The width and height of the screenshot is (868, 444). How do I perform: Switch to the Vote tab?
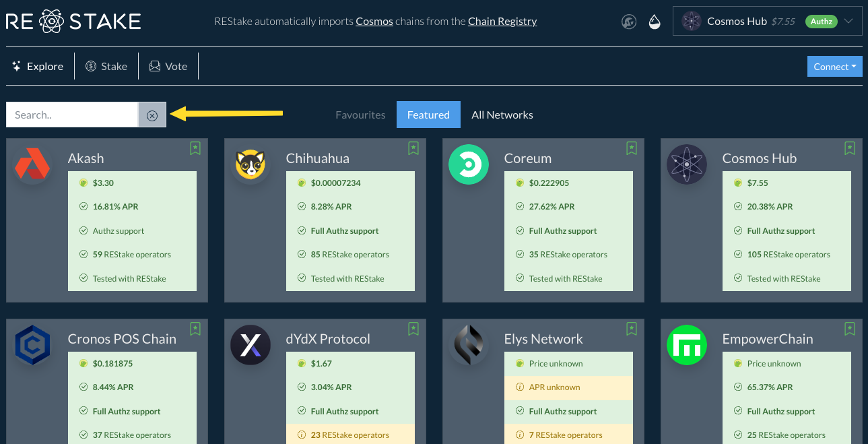(168, 66)
